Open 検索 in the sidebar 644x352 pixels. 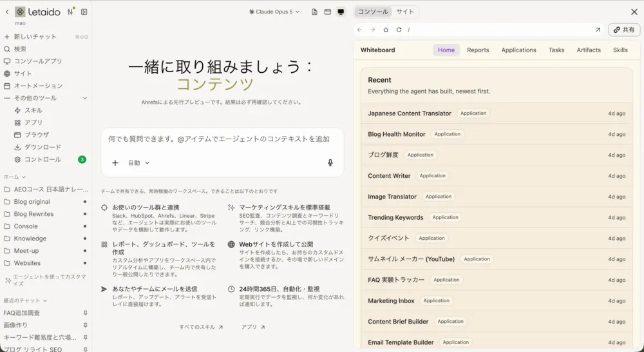pyautogui.click(x=46, y=49)
